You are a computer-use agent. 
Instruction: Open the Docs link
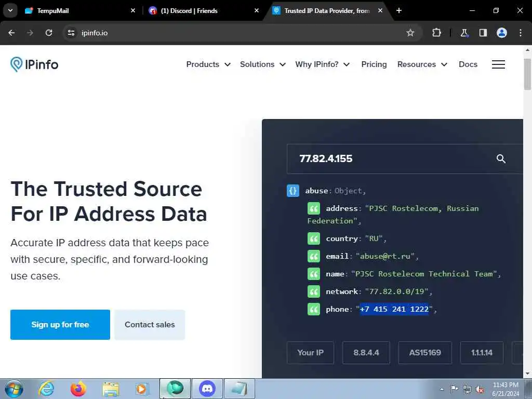[468, 64]
